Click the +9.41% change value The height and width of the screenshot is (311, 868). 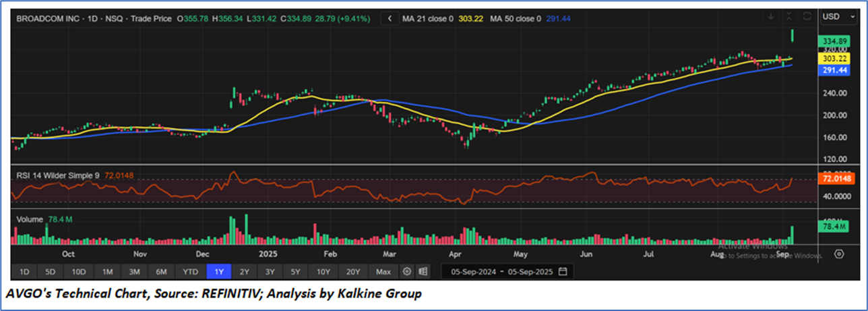[354, 19]
